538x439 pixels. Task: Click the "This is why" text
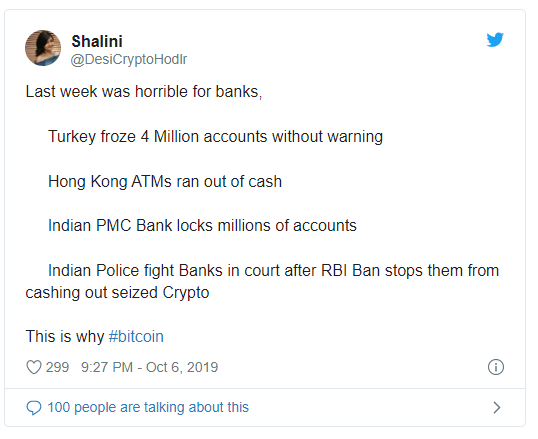(x=65, y=336)
